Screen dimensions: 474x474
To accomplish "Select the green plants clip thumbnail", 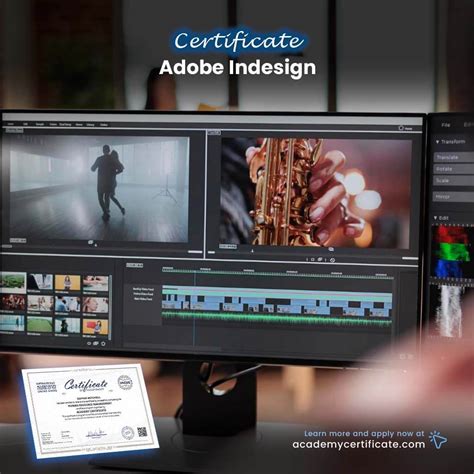I will coord(13,282).
